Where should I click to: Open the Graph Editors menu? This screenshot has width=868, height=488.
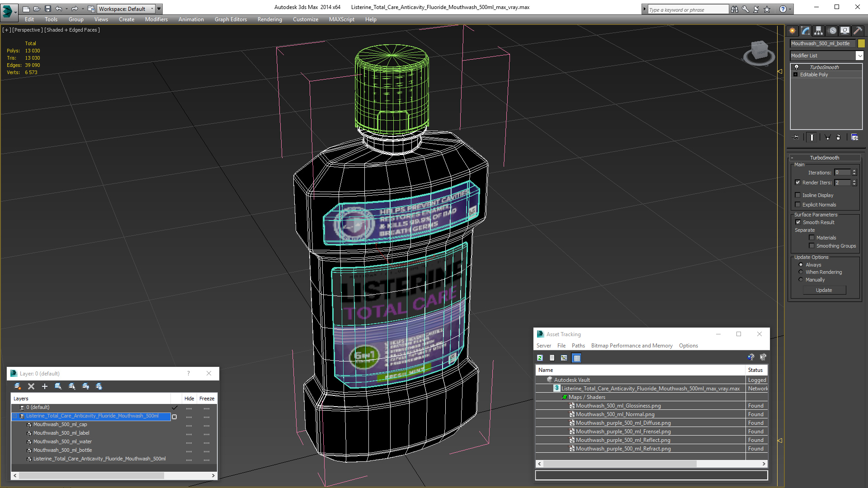point(231,19)
